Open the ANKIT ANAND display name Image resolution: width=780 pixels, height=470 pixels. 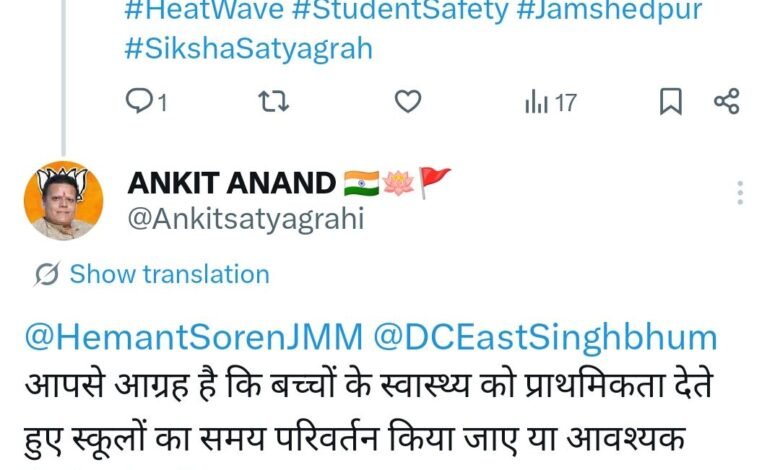232,183
